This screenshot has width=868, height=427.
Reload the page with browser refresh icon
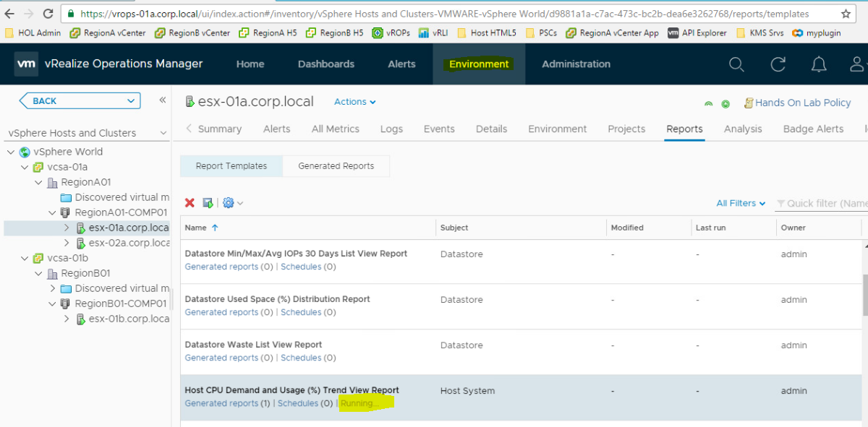pyautogui.click(x=48, y=14)
